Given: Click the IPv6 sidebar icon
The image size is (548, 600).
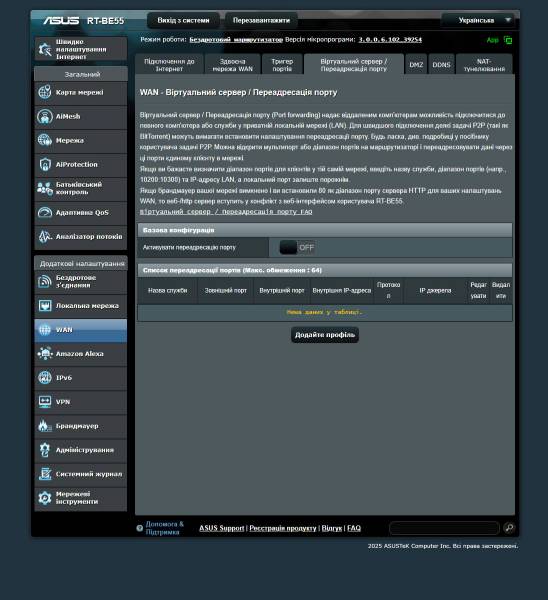Looking at the screenshot, I should [45, 378].
